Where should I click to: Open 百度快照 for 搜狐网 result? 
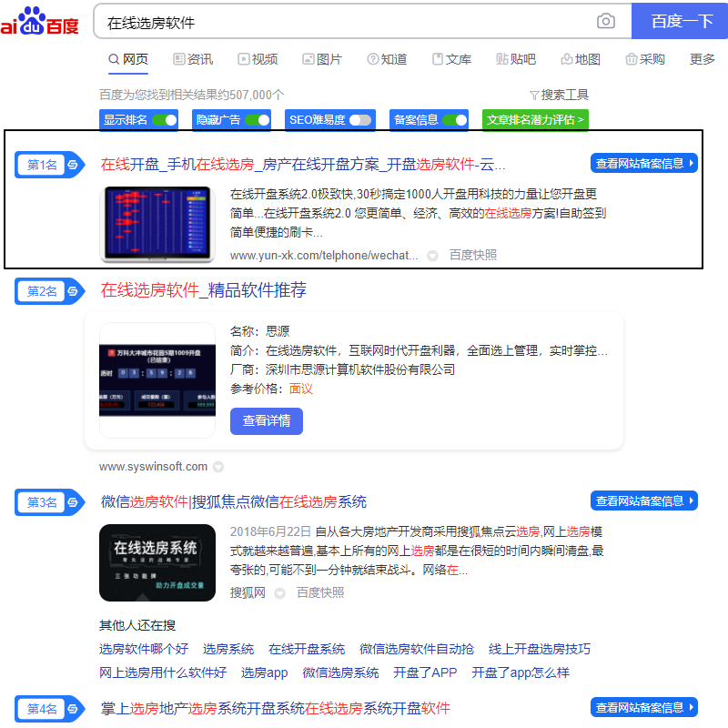[x=320, y=593]
